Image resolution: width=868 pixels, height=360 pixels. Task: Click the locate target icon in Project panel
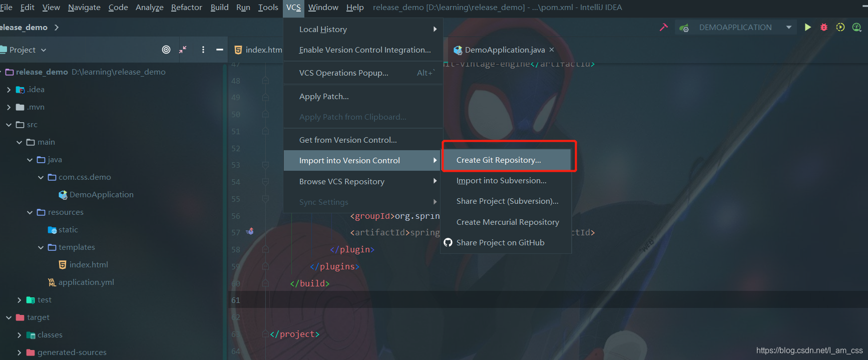(x=166, y=50)
